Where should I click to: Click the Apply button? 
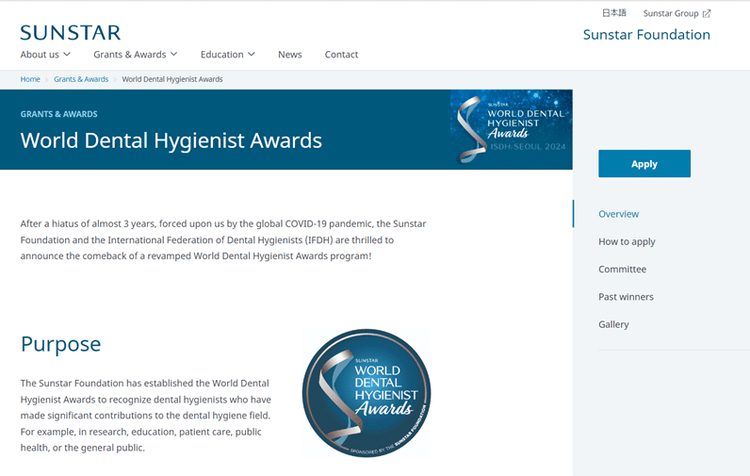[644, 164]
